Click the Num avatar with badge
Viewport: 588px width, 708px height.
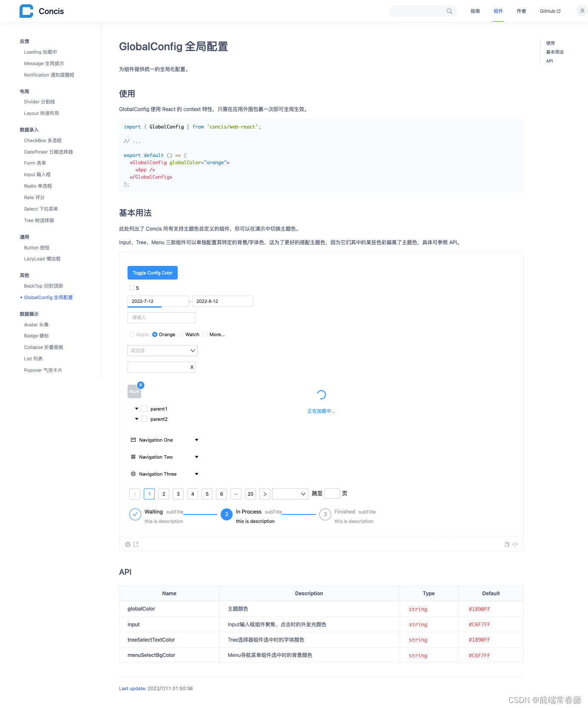click(x=134, y=391)
